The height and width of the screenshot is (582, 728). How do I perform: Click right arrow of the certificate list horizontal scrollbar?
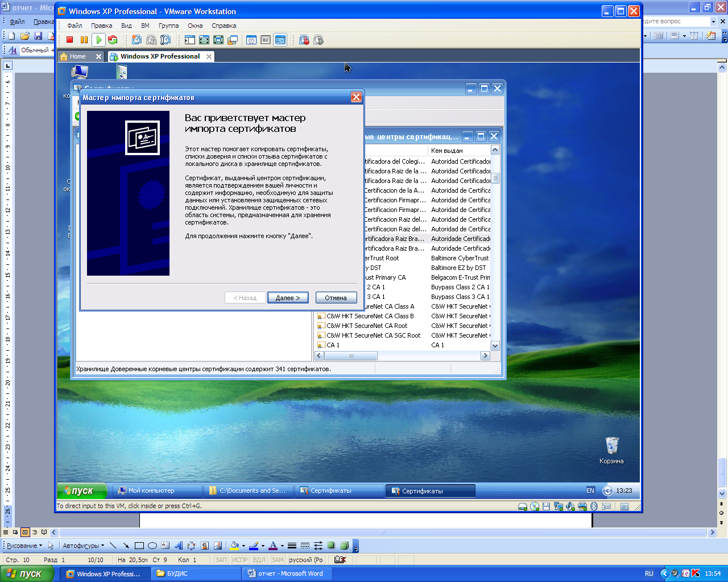click(x=485, y=356)
